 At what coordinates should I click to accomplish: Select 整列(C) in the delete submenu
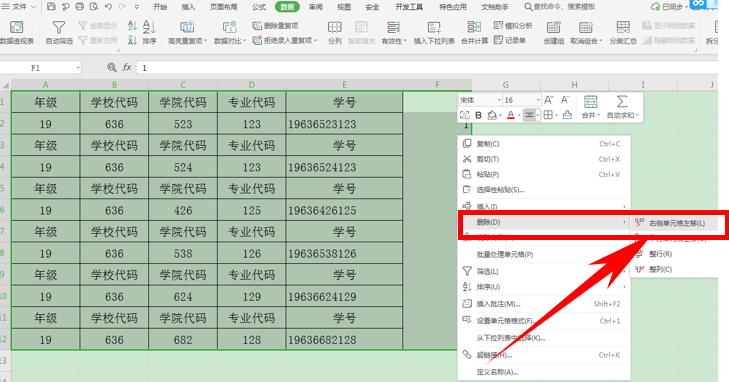click(x=674, y=269)
